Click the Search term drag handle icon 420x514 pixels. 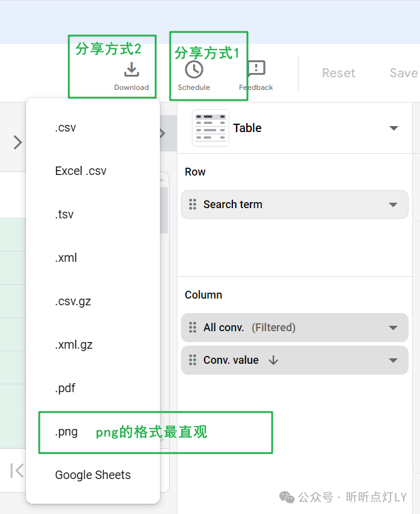click(193, 205)
